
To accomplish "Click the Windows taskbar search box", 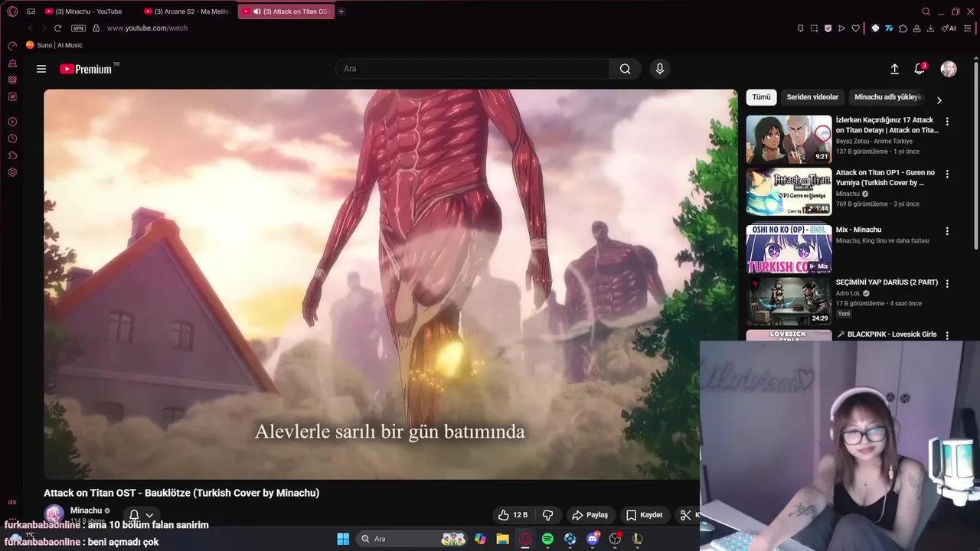I will (413, 539).
